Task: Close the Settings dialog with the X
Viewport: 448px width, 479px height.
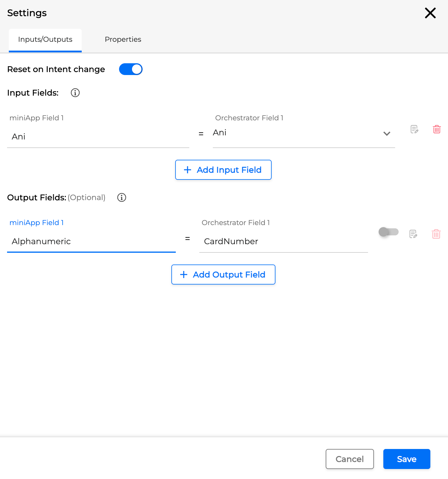Action: pos(430,13)
